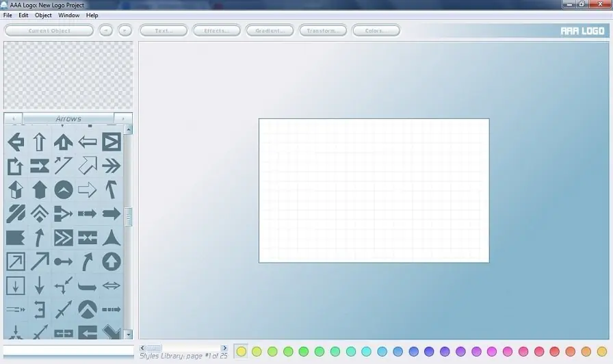Click the AAA LOGO brand label
613x364 pixels.
pos(582,31)
